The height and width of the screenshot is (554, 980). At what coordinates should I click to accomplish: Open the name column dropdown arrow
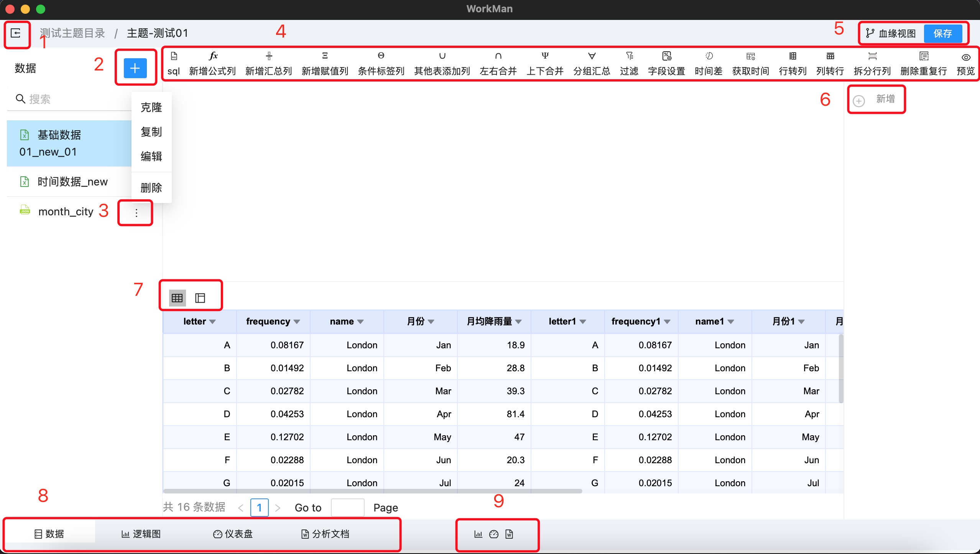tap(360, 322)
